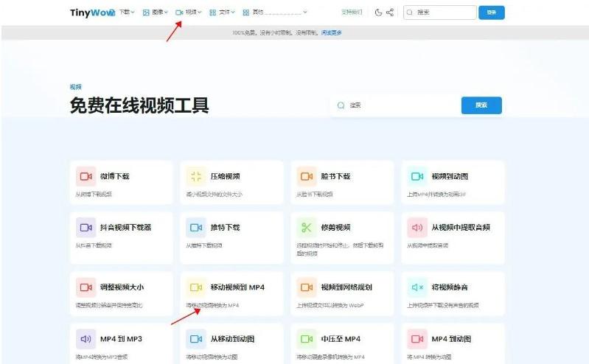The image size is (589, 364).
Task: Click the 文件 grid icon in navbar
Action: click(x=212, y=13)
